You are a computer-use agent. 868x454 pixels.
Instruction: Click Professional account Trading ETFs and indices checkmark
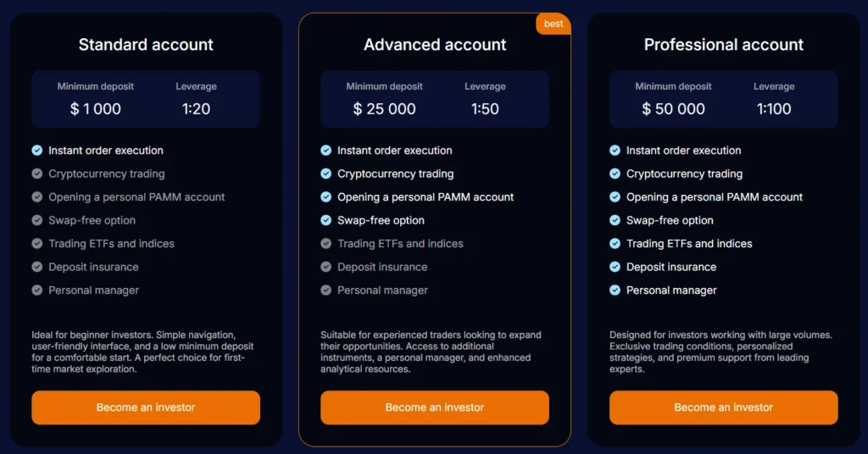click(615, 244)
